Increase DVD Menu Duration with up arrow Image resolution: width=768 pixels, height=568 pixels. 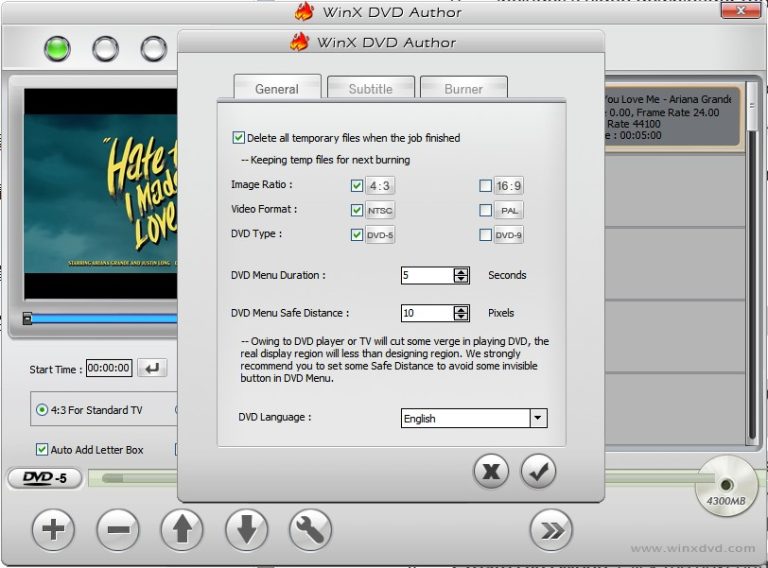tap(460, 272)
